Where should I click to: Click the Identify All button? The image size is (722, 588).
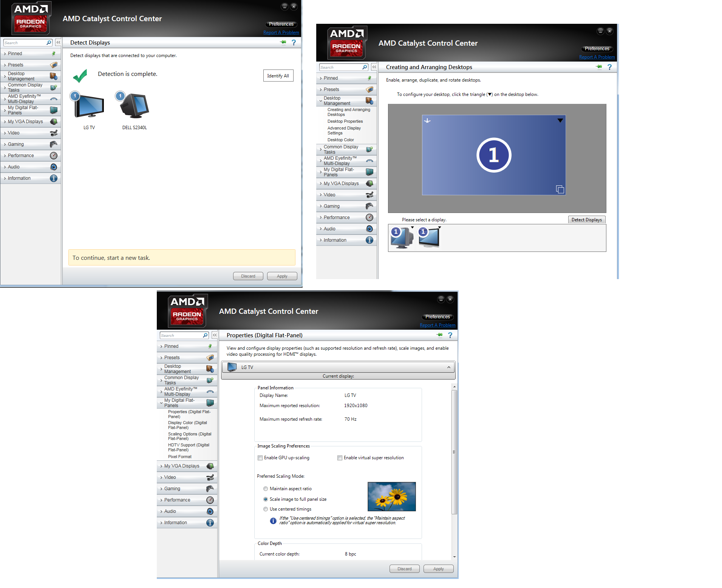(278, 76)
